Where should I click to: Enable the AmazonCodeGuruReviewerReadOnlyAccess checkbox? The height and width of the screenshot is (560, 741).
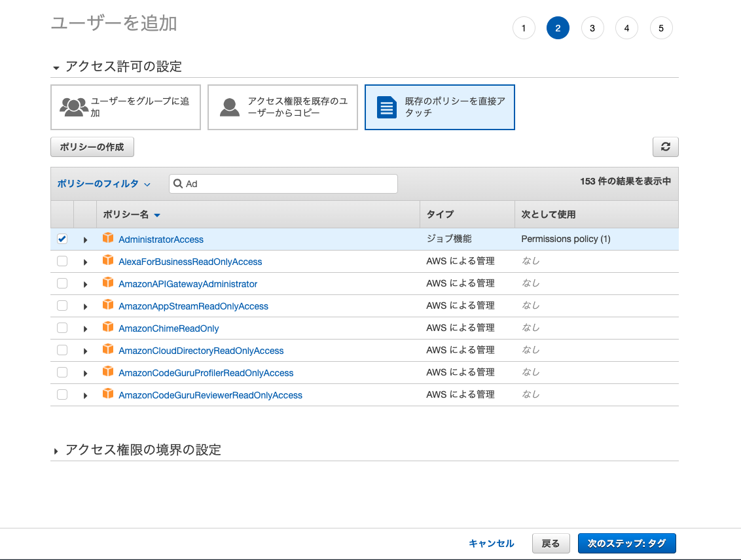62,394
